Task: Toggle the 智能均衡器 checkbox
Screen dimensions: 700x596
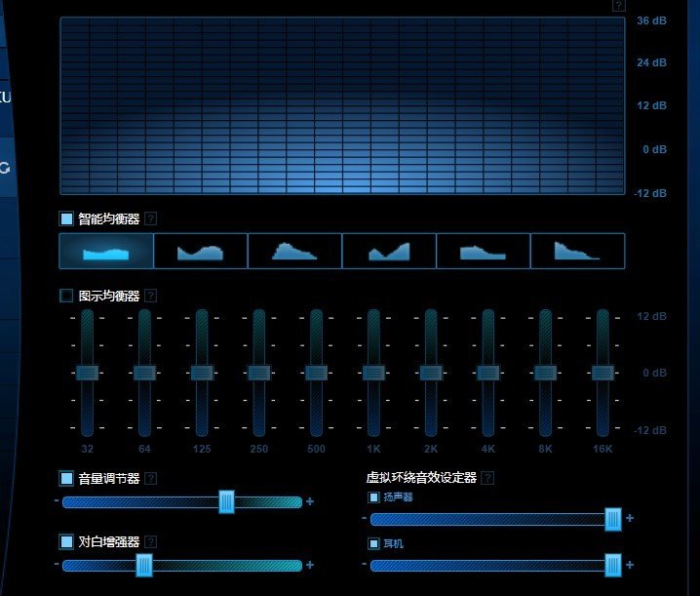Action: [x=66, y=219]
